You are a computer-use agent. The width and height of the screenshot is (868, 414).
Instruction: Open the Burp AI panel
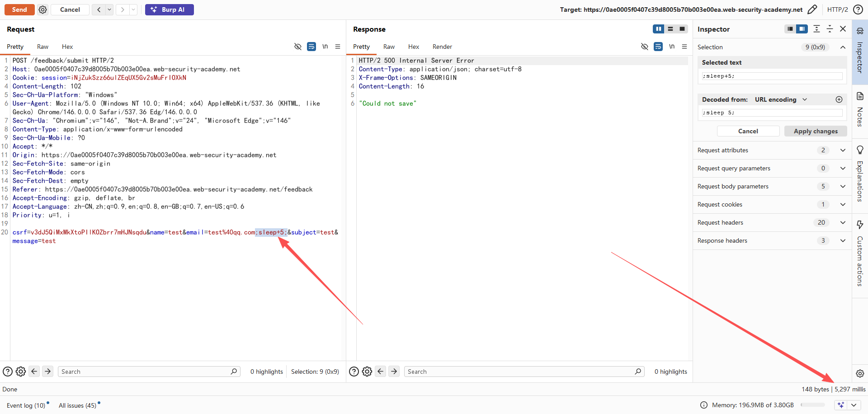tap(169, 9)
